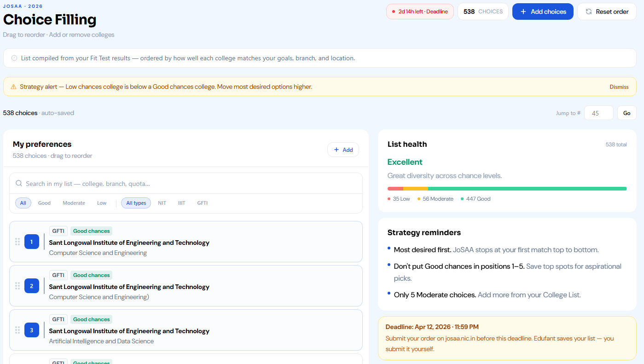Click the My preferences heading

point(42,144)
